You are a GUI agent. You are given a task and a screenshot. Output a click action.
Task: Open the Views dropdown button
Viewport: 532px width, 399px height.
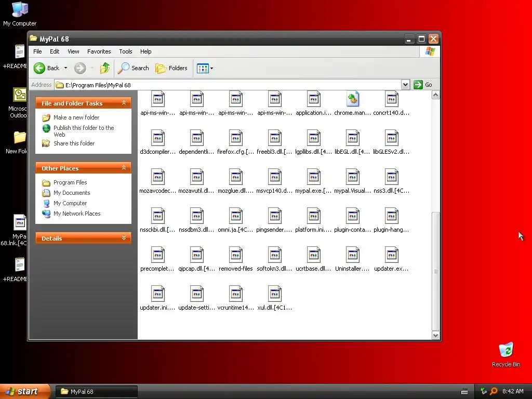[x=205, y=68]
